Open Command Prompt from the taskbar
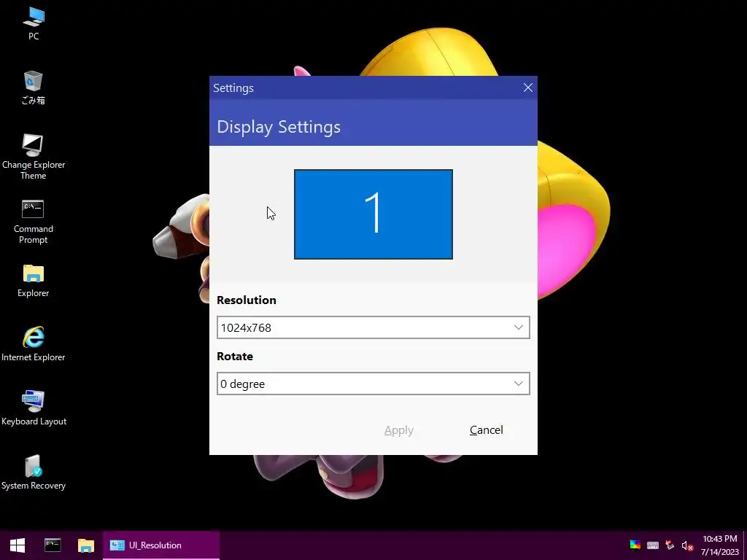 point(53,545)
